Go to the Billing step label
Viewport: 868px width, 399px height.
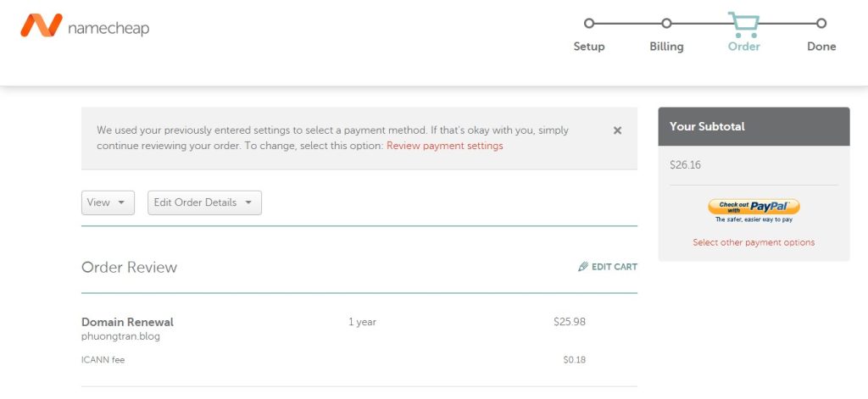(x=666, y=47)
